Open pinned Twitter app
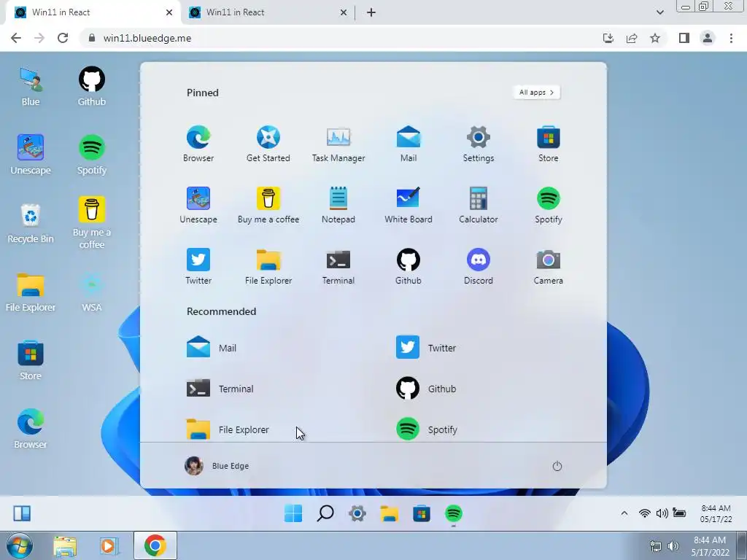Image resolution: width=747 pixels, height=560 pixels. point(198,267)
